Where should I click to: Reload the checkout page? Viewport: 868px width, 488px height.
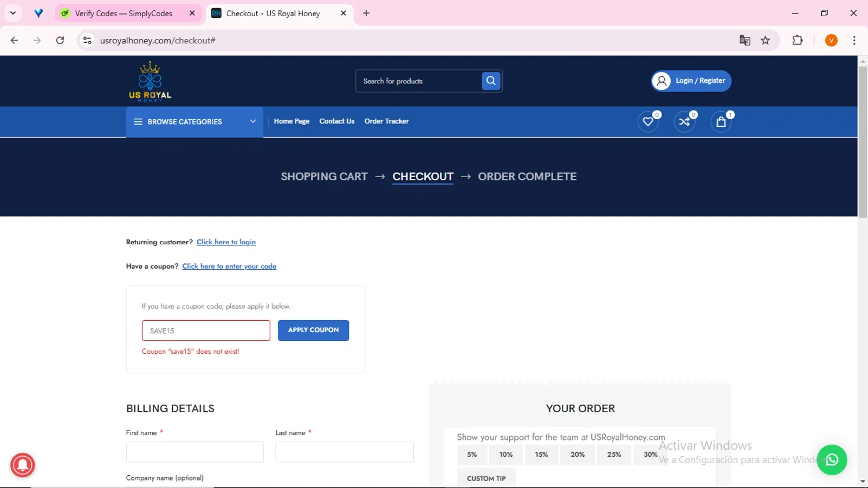tap(60, 41)
